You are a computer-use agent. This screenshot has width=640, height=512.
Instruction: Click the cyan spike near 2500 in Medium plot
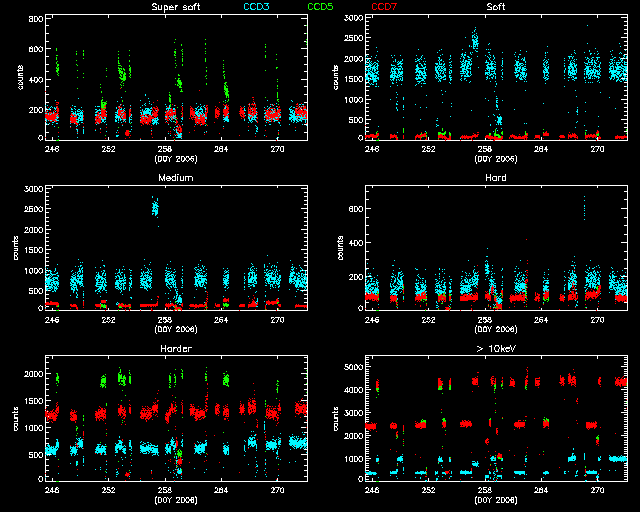coord(154,207)
